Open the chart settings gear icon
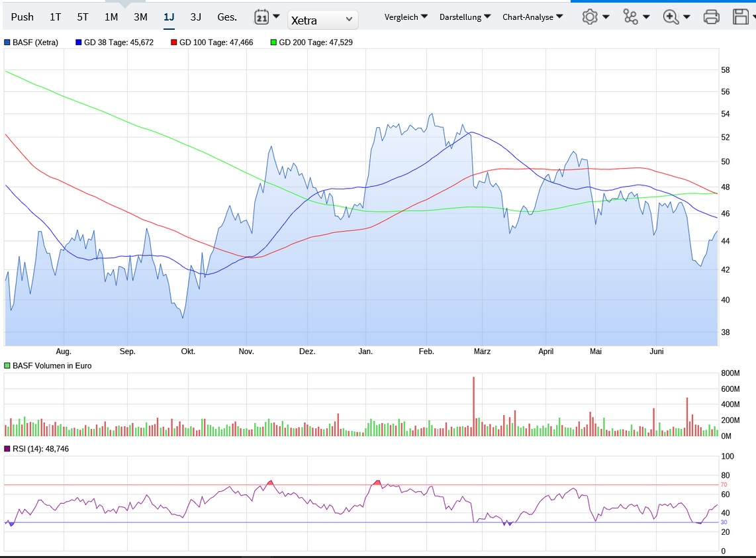756x558 pixels. (x=591, y=17)
